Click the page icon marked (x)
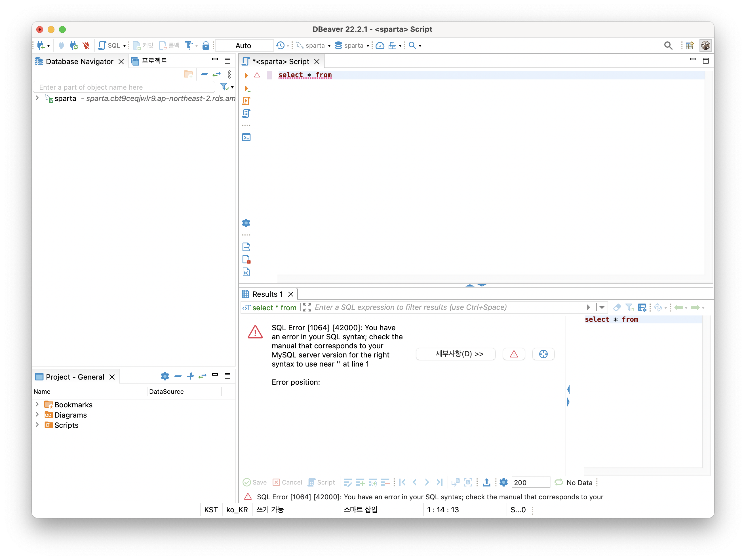The height and width of the screenshot is (560, 746). click(x=246, y=272)
